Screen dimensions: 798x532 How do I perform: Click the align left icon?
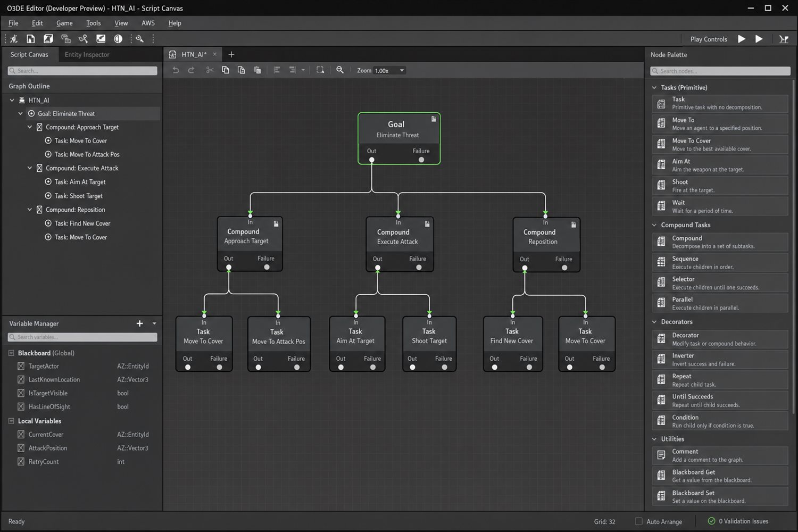[x=277, y=70]
